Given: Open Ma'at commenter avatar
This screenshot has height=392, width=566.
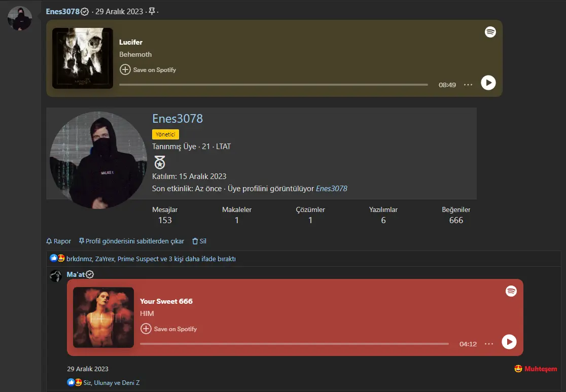Looking at the screenshot, I should (x=56, y=276).
